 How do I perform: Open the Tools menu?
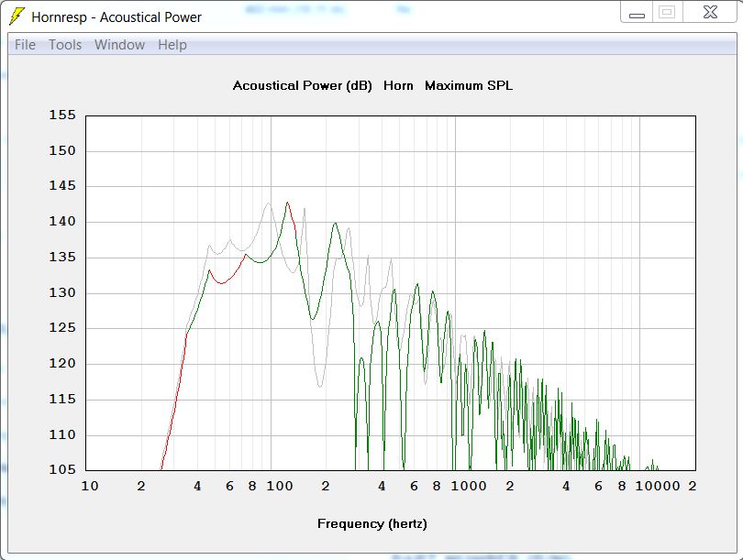click(65, 45)
